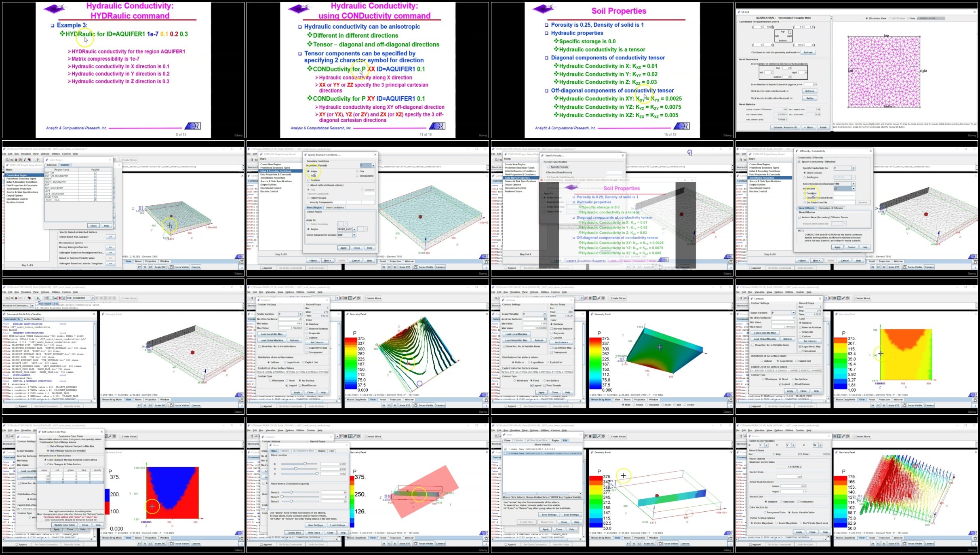This screenshot has width=980, height=555.
Task: Open the Example 3 HYDRaulic command slide thumbnail
Action: (123, 70)
